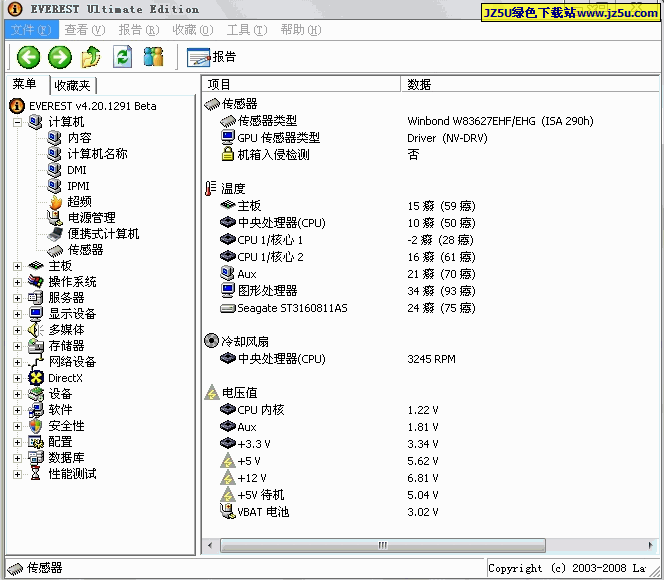The width and height of the screenshot is (664, 580).
Task: Open the 超频 flame icon item
Action: pyautogui.click(x=55, y=202)
